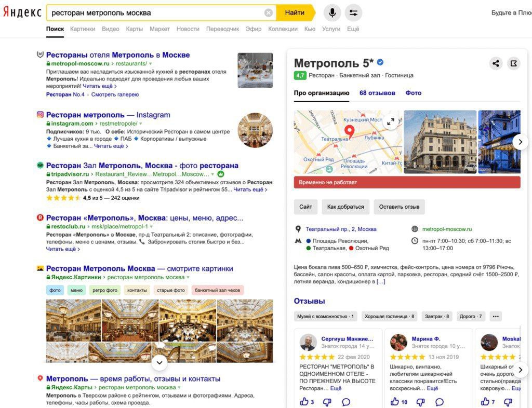Viewport: 532px width, 408px height.
Task: Like Марина Ф. review
Action: [394, 402]
